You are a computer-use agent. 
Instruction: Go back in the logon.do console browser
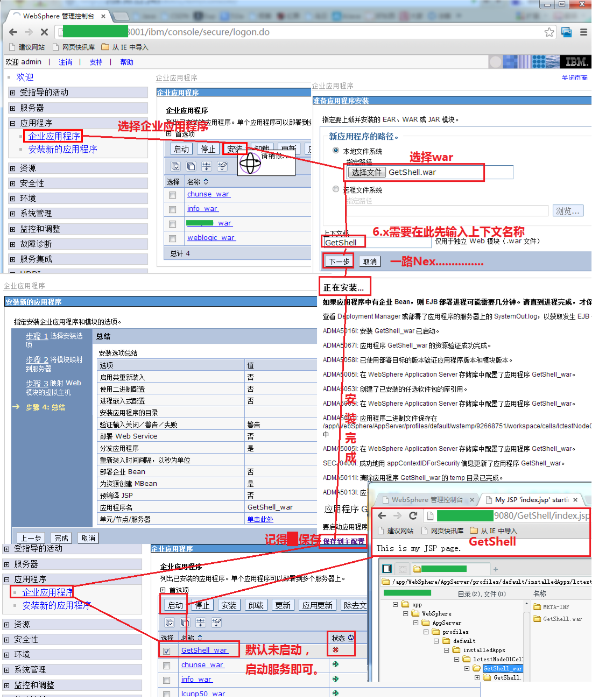[x=13, y=32]
